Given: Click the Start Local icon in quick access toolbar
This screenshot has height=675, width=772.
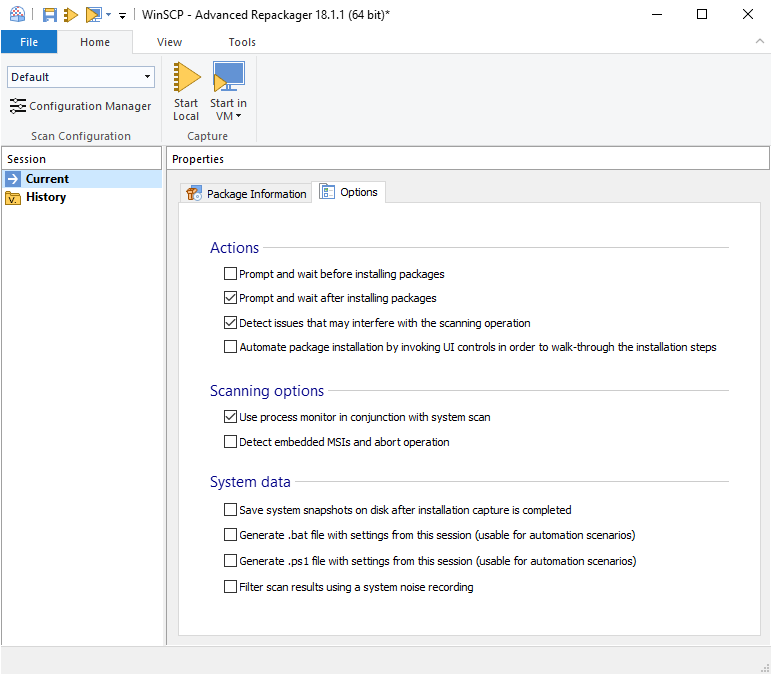Looking at the screenshot, I should 71,15.
